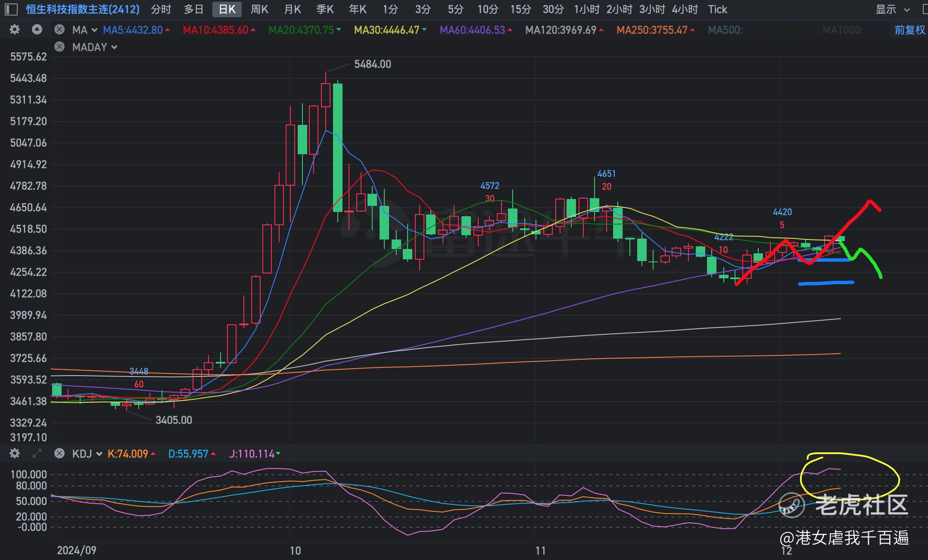This screenshot has width=928, height=560.
Task: Select the 分时 intraday tab
Action: 161,9
